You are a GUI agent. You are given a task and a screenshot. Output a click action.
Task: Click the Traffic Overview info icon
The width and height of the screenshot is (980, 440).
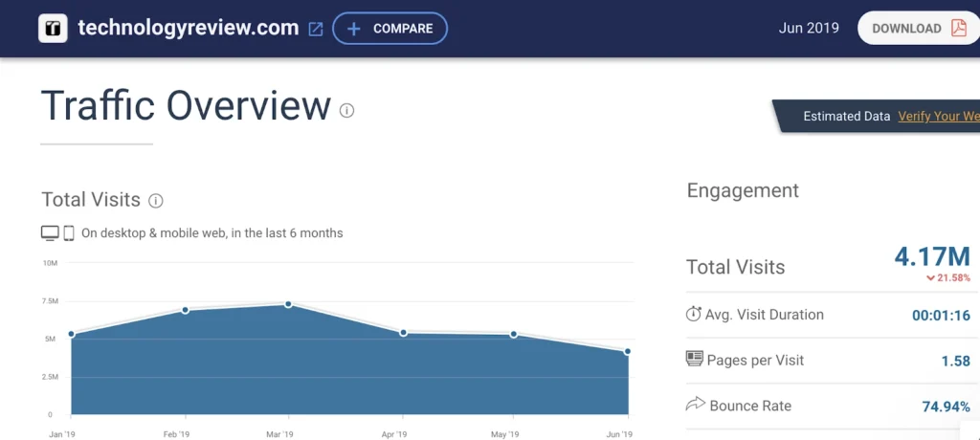click(x=346, y=110)
